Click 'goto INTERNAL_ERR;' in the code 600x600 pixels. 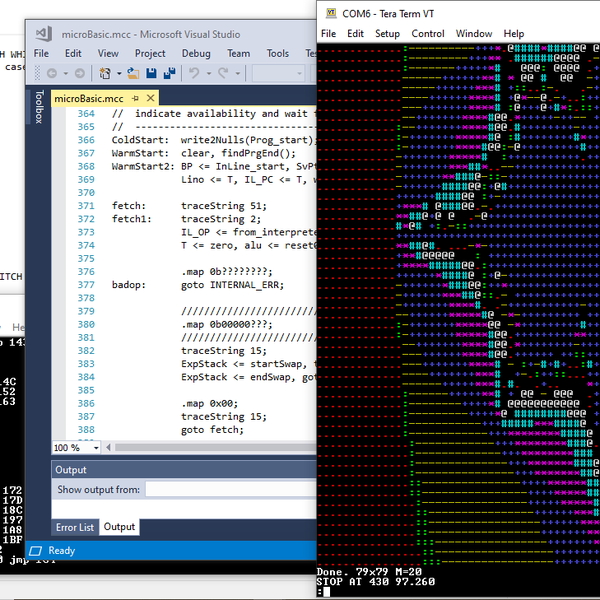pos(232,285)
